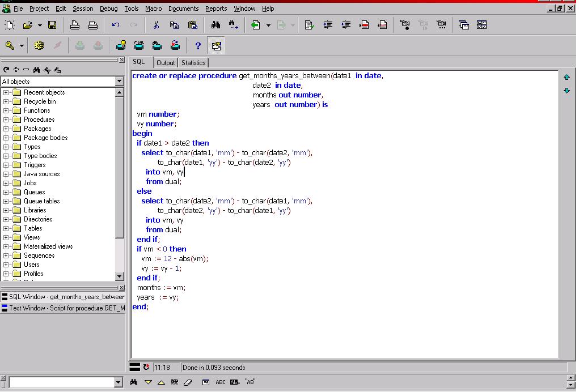
Task: Click the Save (floppy disk) toolbar icon
Action: click(52, 25)
